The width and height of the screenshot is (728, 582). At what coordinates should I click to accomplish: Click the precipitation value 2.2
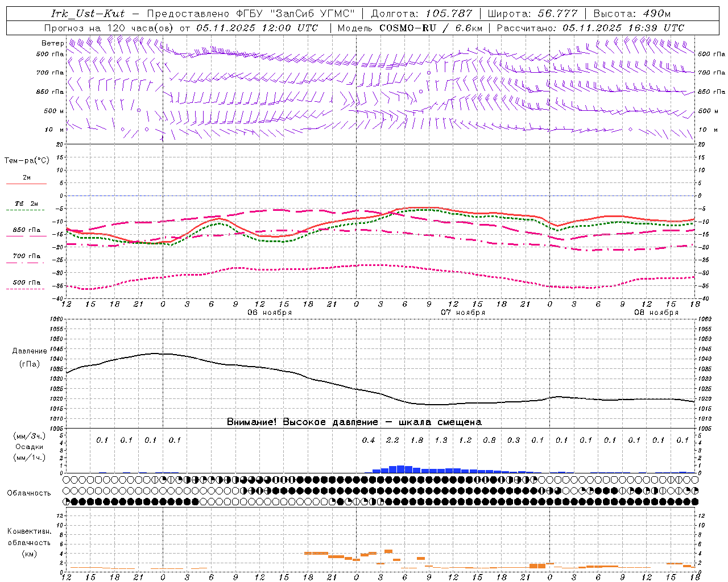click(392, 440)
